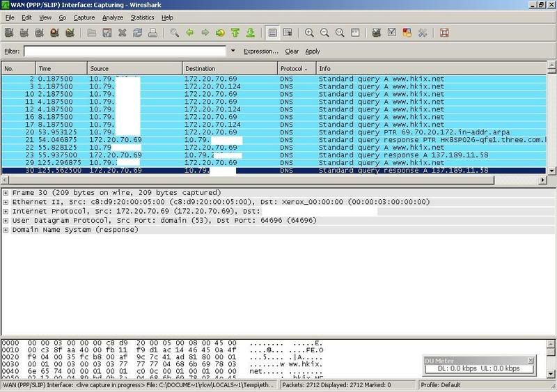This screenshot has height=392, width=557.
Task: Sort by Info column header
Action: [431, 68]
